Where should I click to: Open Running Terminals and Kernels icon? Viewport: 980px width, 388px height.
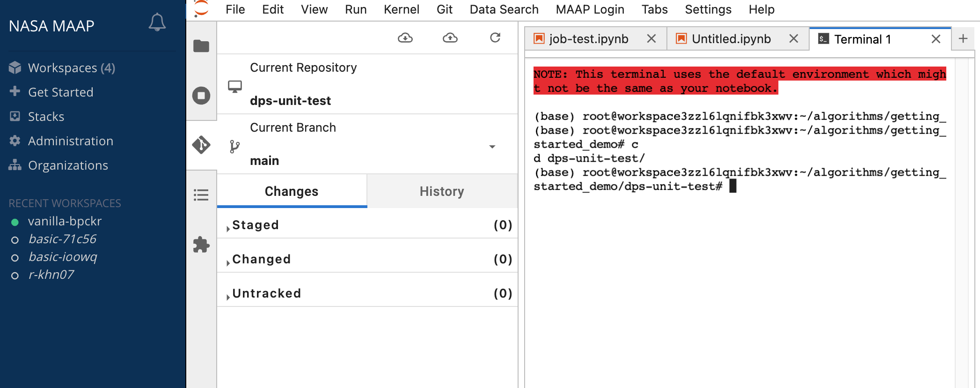[x=201, y=96]
